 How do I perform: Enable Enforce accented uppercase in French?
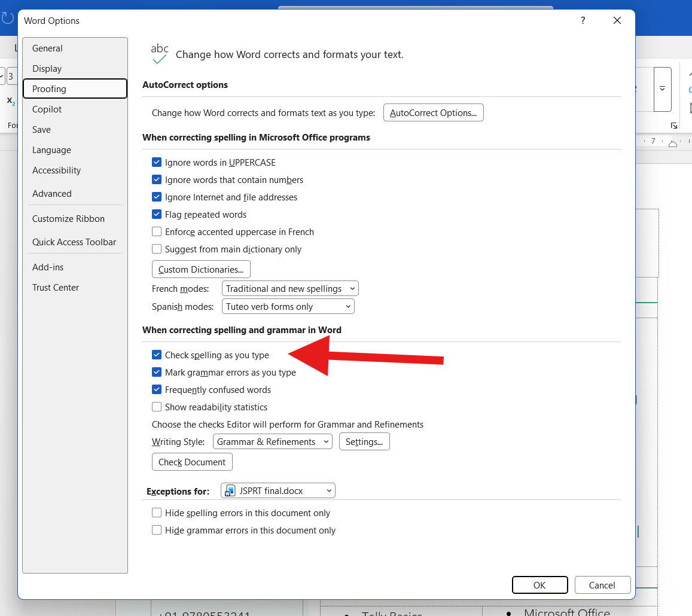pos(157,231)
